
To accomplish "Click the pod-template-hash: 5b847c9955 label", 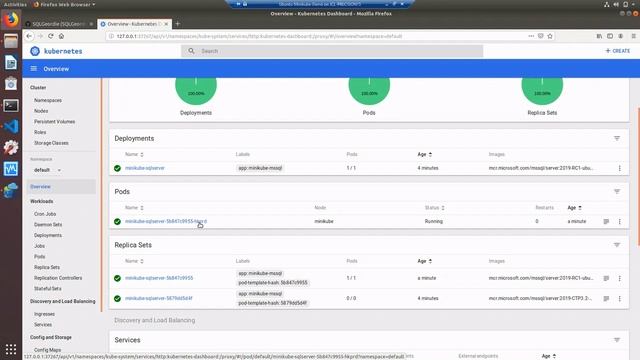I will (x=273, y=283).
